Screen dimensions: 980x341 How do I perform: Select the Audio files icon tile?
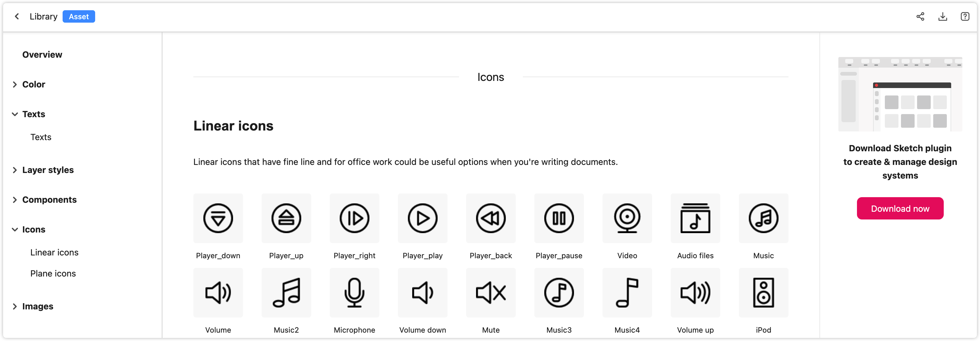[695, 218]
